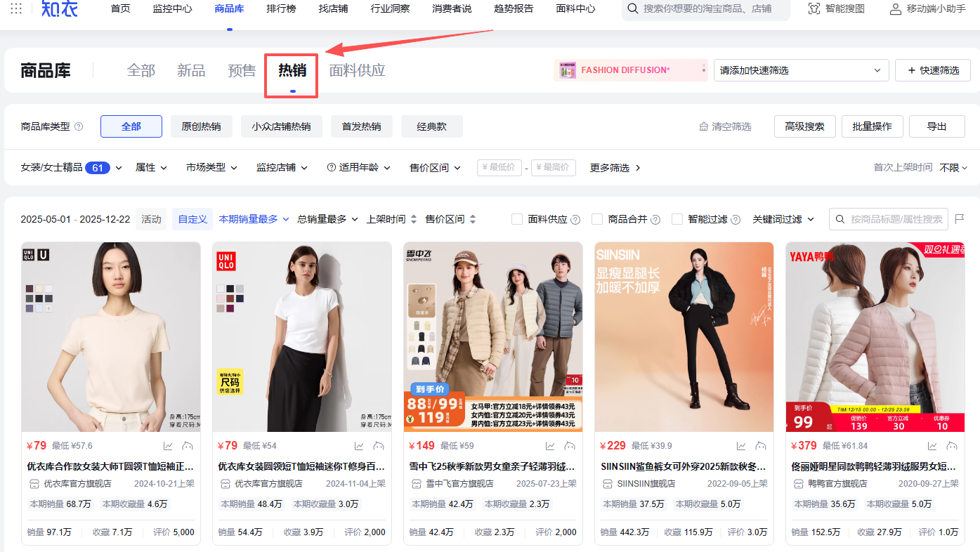Image resolution: width=980 pixels, height=552 pixels.
Task: Open the 请添加快速筛选 combo box
Action: (x=802, y=70)
